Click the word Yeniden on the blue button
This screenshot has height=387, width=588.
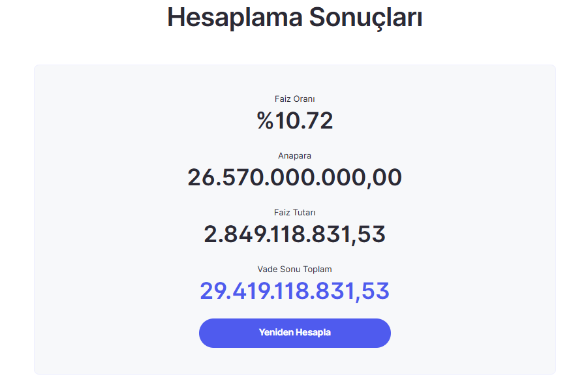276,333
